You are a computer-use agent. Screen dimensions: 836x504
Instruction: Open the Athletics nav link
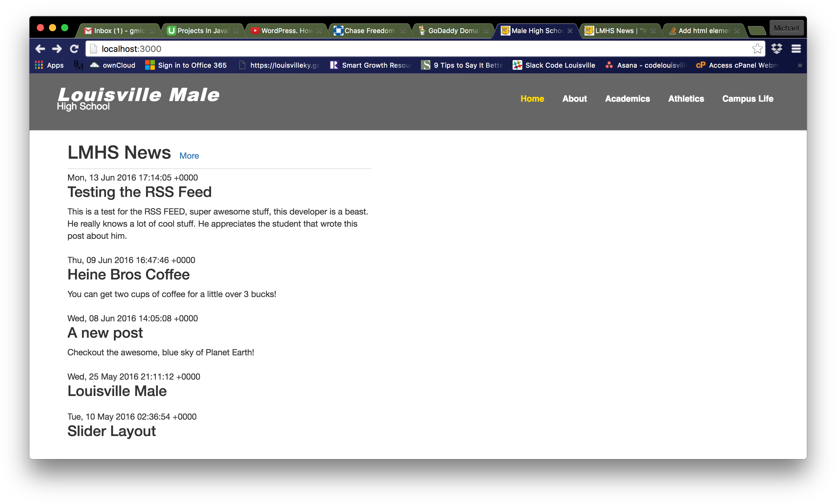click(686, 99)
